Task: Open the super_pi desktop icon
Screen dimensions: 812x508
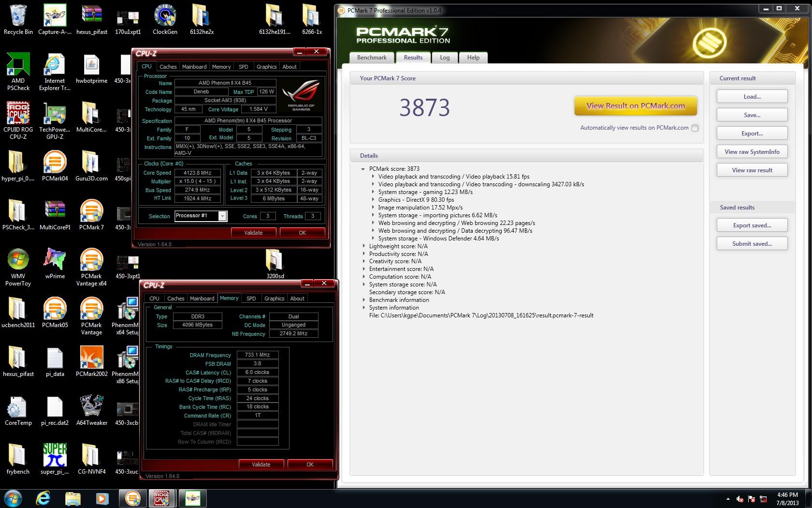Action: point(55,459)
